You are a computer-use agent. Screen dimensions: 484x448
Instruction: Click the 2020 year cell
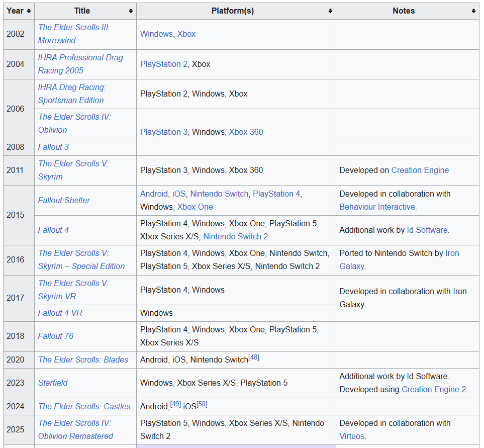click(19, 360)
